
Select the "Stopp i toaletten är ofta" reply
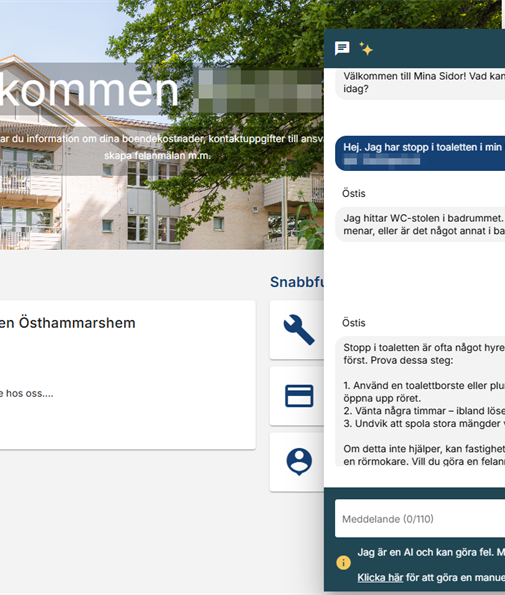pos(420,401)
